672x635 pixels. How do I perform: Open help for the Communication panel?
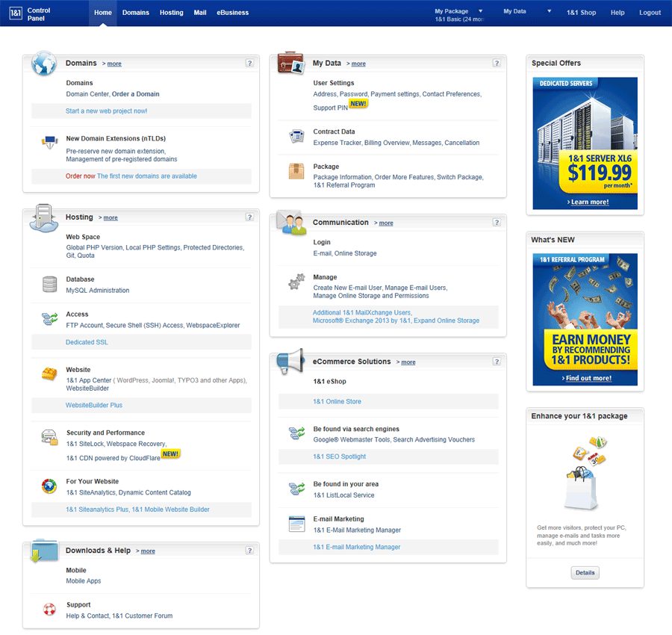(x=497, y=222)
